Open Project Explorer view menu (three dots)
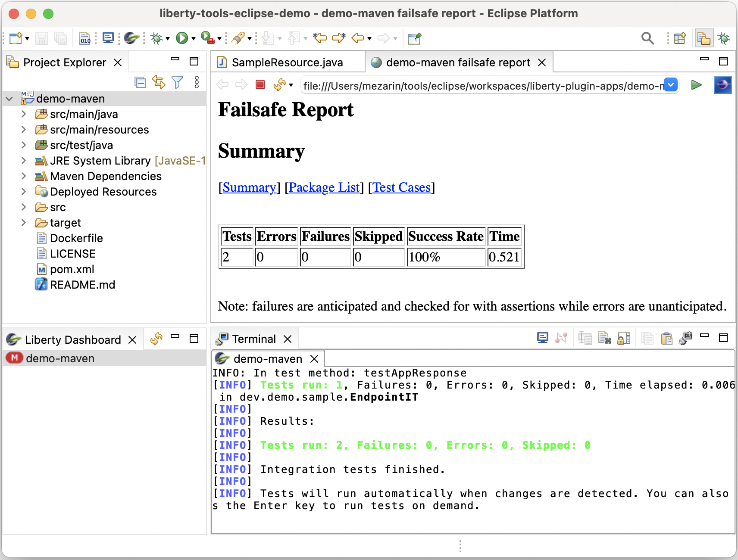 click(x=197, y=82)
